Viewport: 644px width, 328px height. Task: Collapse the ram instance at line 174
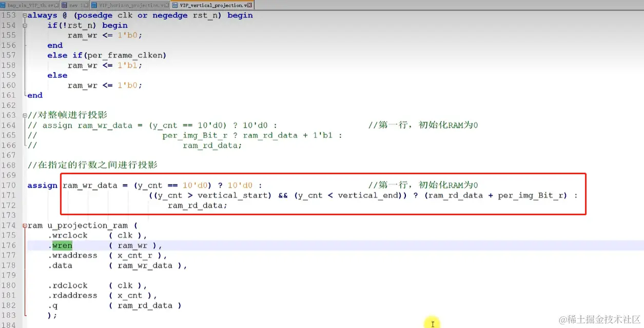25,225
